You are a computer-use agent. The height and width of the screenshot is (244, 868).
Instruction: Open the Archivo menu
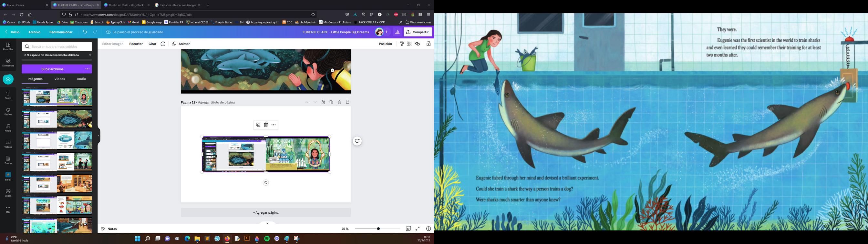click(34, 32)
